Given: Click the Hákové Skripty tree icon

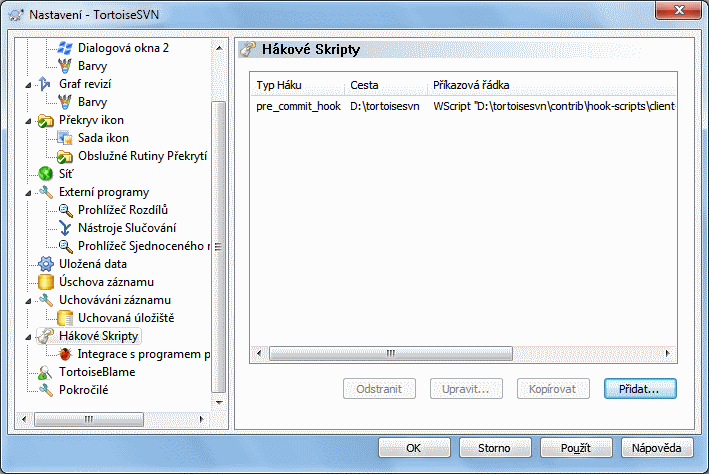Looking at the screenshot, I should pos(46,336).
